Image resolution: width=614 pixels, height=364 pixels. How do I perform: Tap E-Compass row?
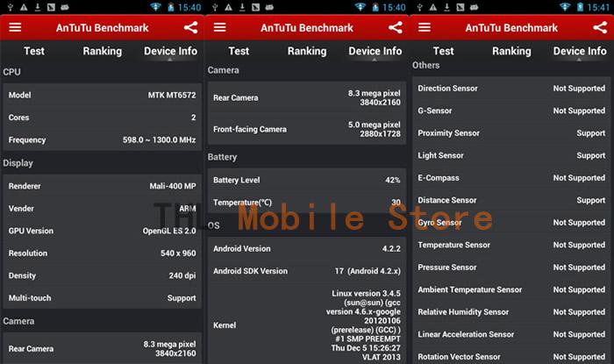[511, 178]
